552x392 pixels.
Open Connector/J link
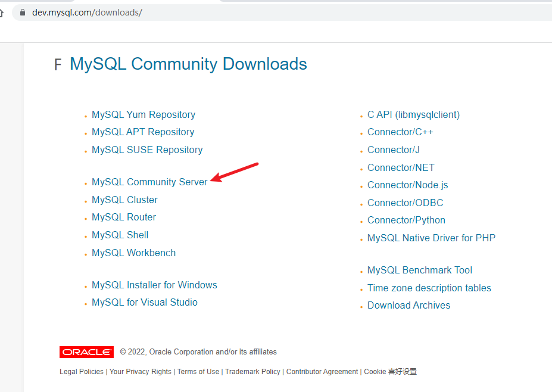tap(394, 150)
